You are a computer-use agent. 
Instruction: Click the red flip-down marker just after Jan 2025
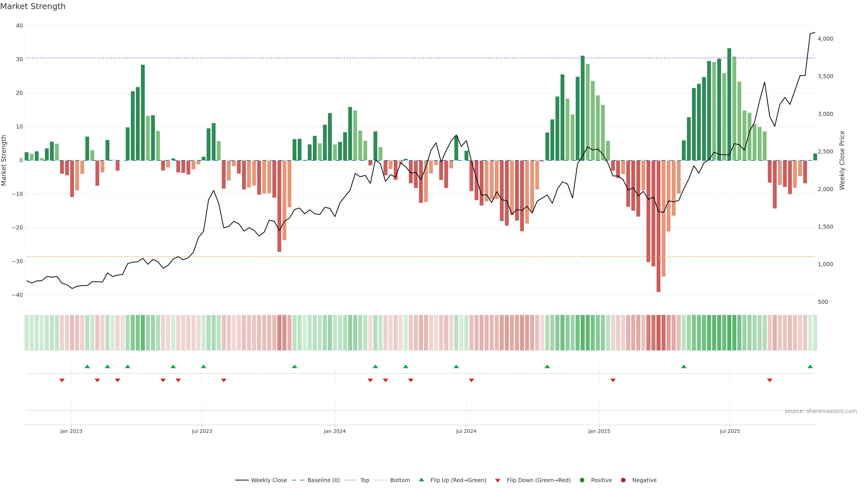click(613, 380)
